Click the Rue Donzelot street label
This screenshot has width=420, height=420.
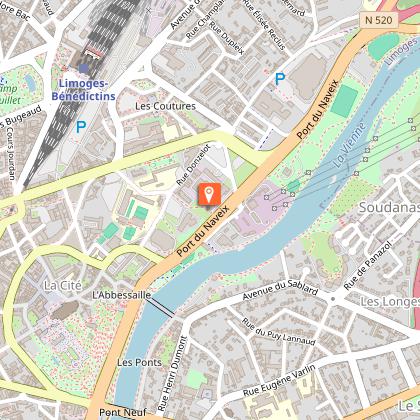coord(193,165)
